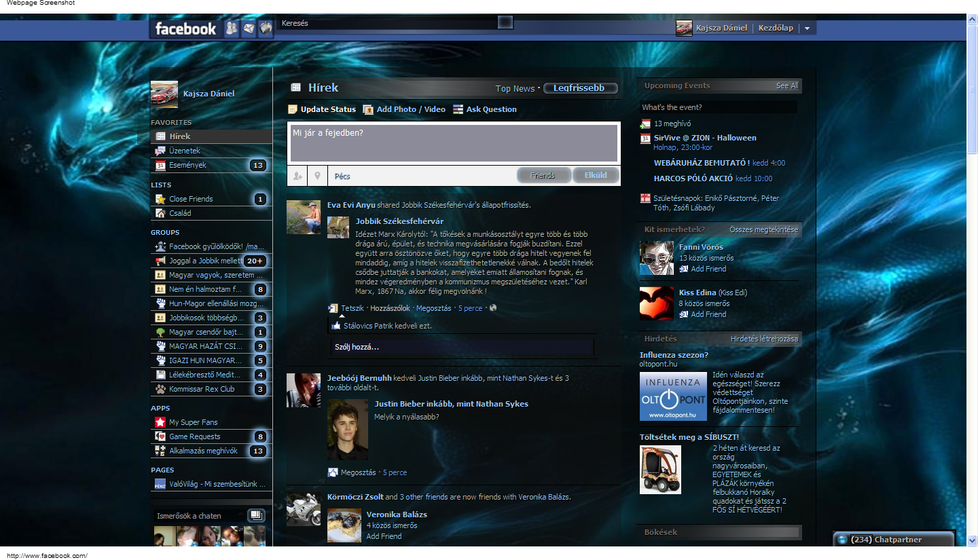Screen dimensions: 978x560
Task: Open chat options icon beside Ismerősök a chaten
Action: [256, 515]
